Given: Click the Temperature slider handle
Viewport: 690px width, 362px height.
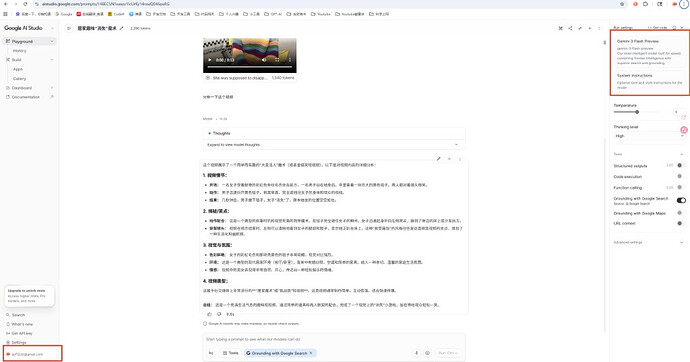Looking at the screenshot, I should point(637,112).
